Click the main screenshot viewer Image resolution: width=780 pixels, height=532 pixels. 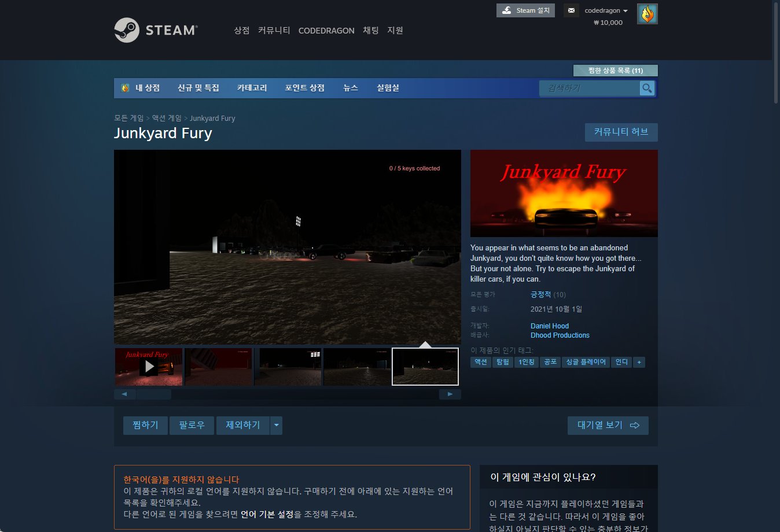288,247
